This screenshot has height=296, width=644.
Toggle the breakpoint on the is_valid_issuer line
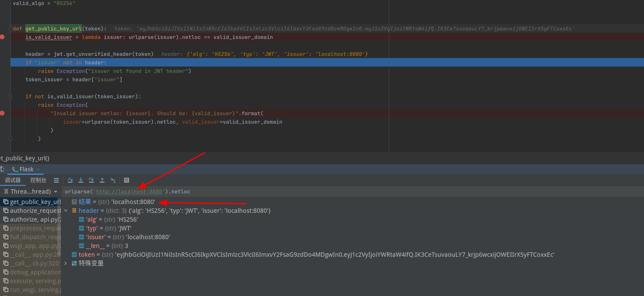point(2,37)
